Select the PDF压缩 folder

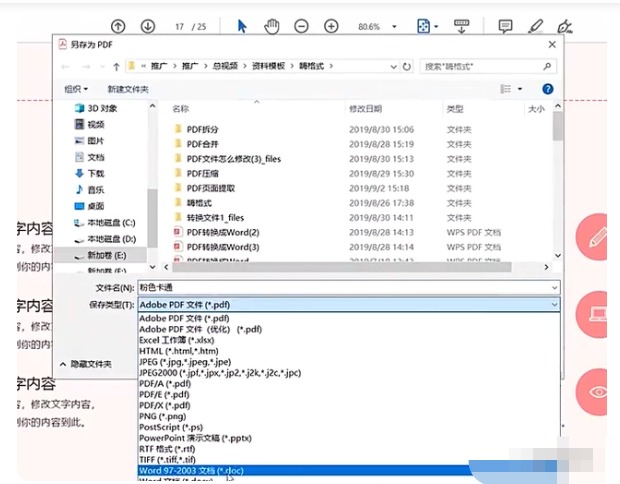click(197, 174)
